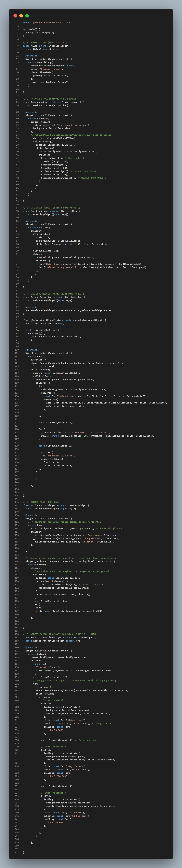Screen dimensions: 182x868
Task: Click 'home: const DashboardScreen(),' line
Action: (50, 82)
